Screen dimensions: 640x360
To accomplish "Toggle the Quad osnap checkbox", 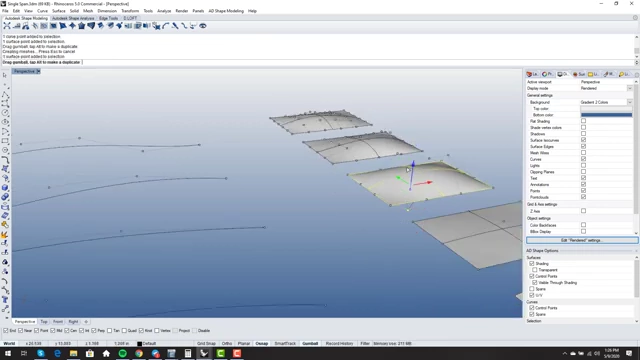I will (124, 331).
